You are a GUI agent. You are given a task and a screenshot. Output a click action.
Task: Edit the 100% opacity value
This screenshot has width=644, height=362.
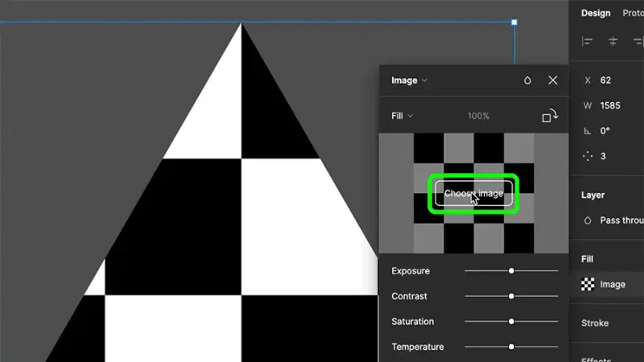(x=478, y=116)
